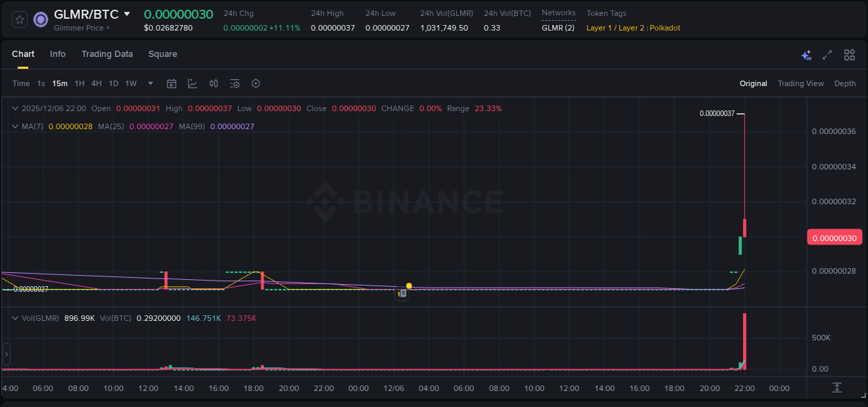Toggle the favorite star for GLMR/BTC
The image size is (868, 407).
pyautogui.click(x=19, y=19)
